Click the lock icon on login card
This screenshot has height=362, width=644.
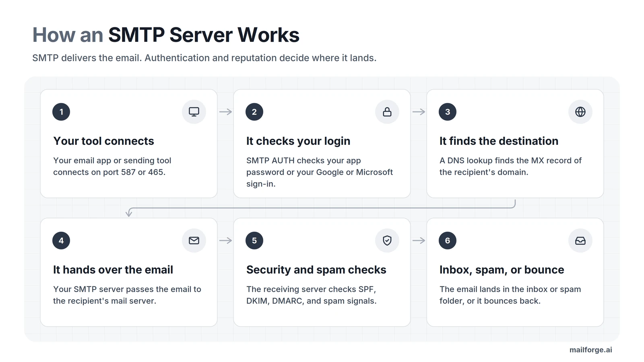point(387,112)
